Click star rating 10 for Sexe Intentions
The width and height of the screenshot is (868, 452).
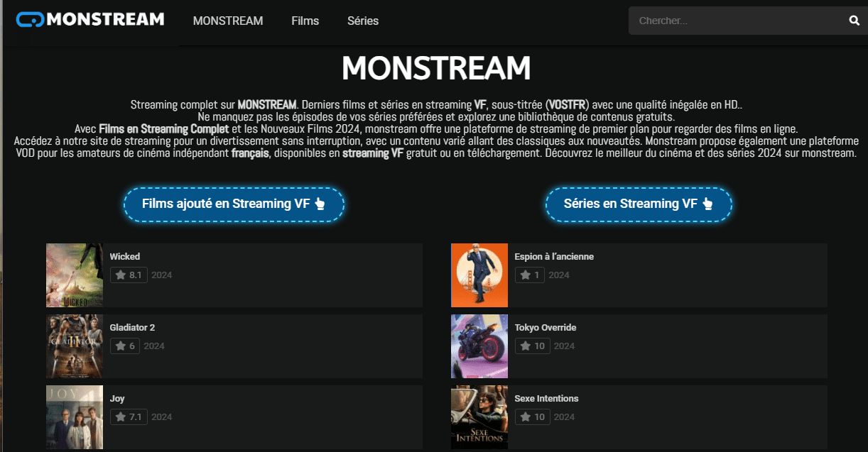point(533,417)
